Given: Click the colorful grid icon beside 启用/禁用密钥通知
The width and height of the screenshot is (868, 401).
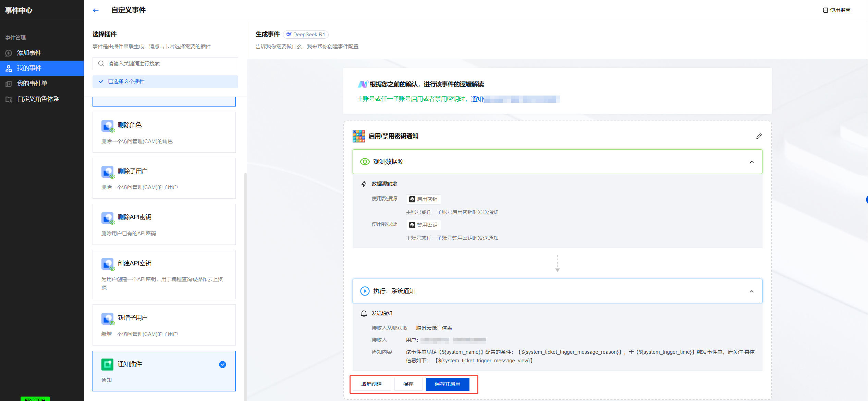Looking at the screenshot, I should (359, 136).
